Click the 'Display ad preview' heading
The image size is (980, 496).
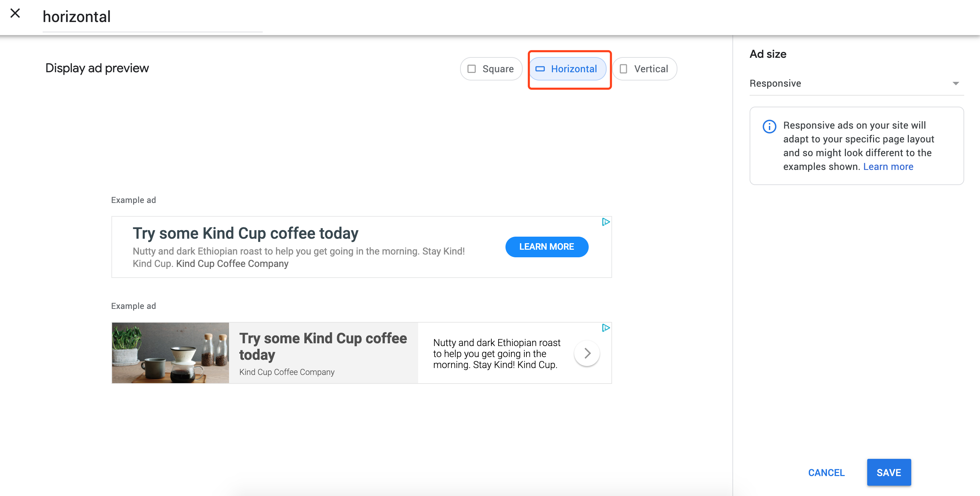[97, 68]
